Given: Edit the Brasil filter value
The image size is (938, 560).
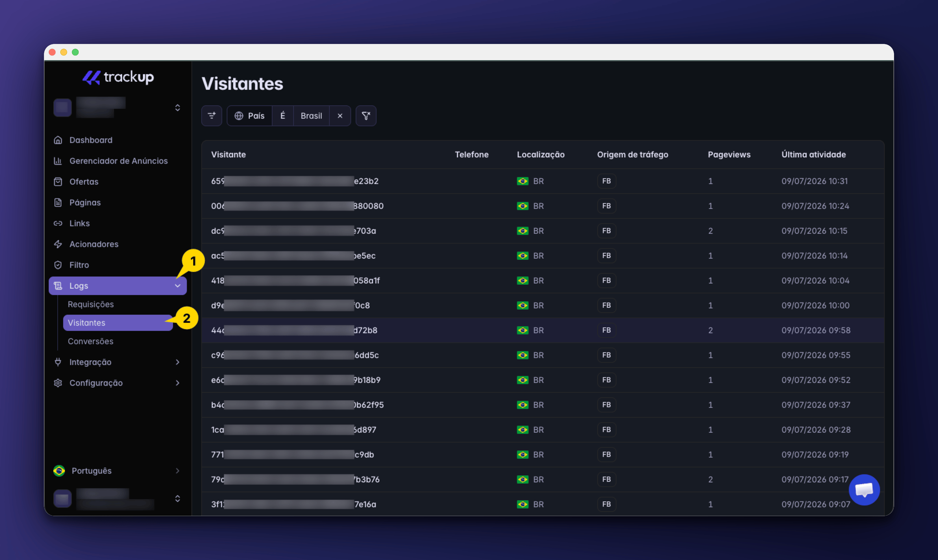Looking at the screenshot, I should pyautogui.click(x=311, y=116).
